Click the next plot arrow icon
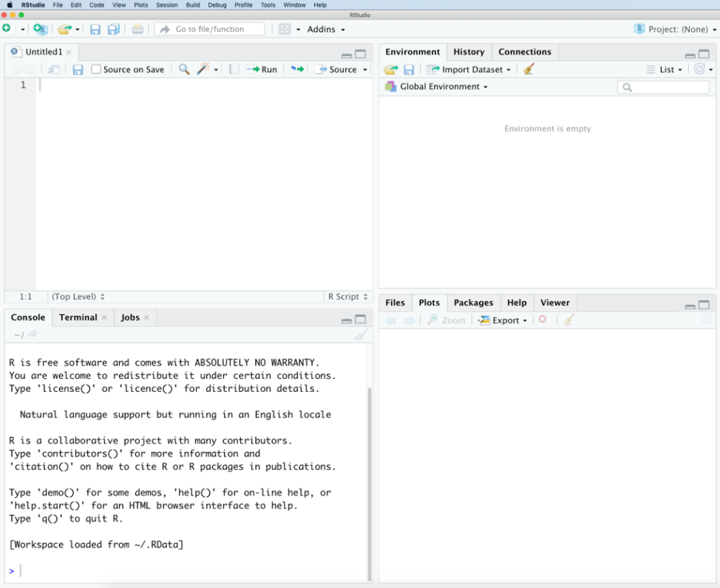The width and height of the screenshot is (720, 588). [409, 320]
